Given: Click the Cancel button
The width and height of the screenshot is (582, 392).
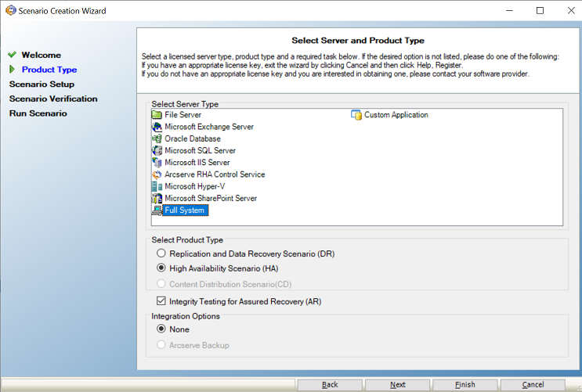Looking at the screenshot, I should [x=533, y=385].
